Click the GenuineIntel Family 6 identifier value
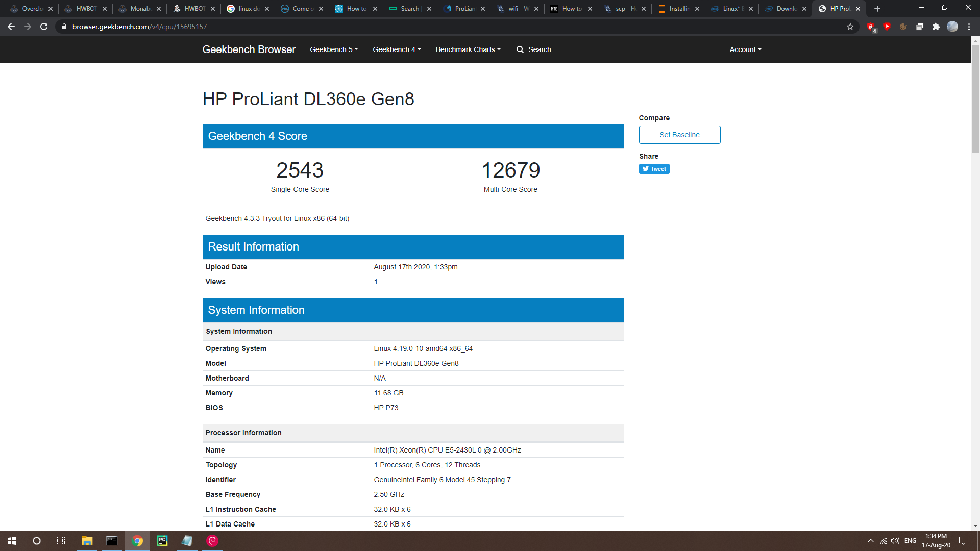The height and width of the screenshot is (551, 980). 442,480
